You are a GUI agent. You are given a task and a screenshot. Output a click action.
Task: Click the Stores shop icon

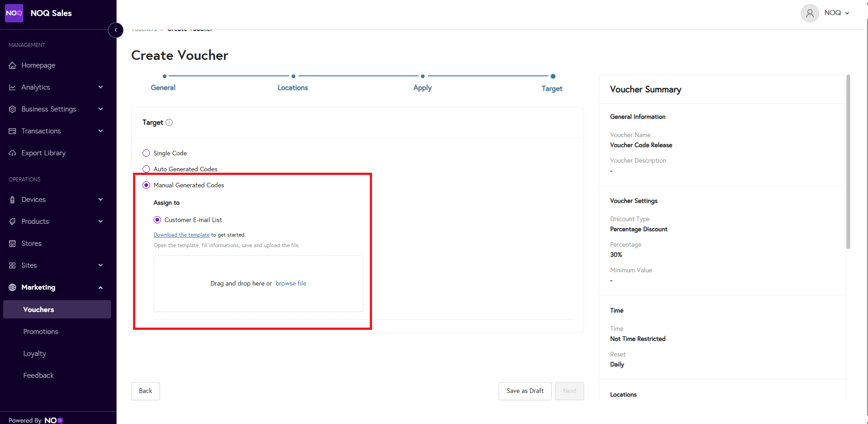pos(12,244)
